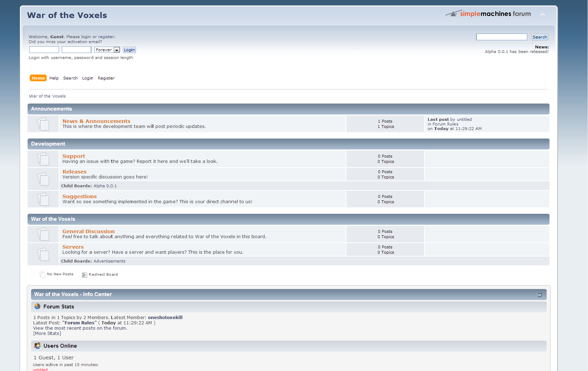
Task: Click the War of the Voxels forum title
Action: [x=67, y=15]
